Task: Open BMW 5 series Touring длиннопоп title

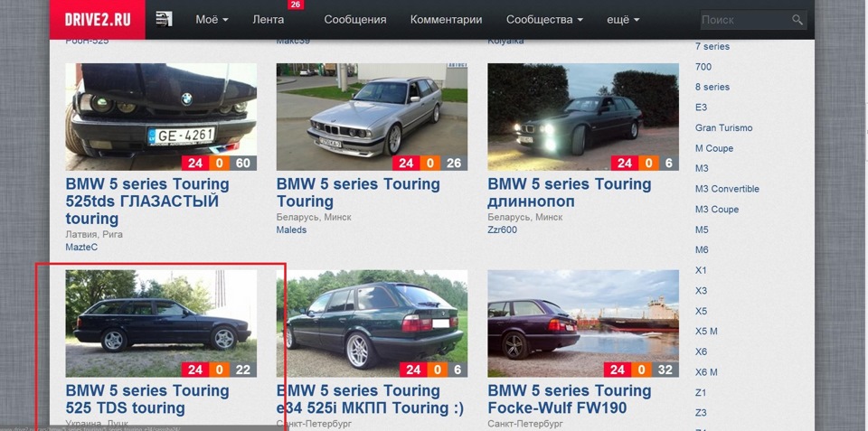Action: pos(569,192)
